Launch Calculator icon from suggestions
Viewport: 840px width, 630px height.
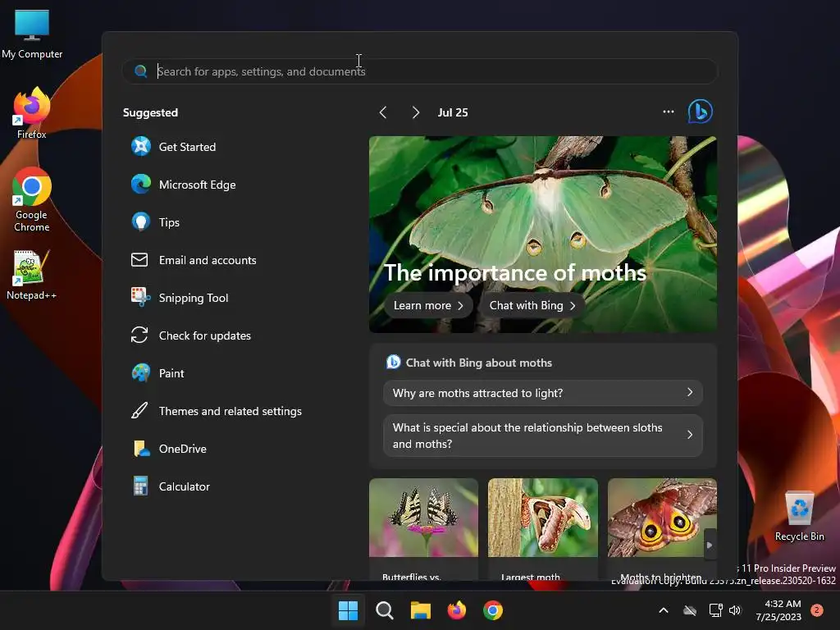141,486
